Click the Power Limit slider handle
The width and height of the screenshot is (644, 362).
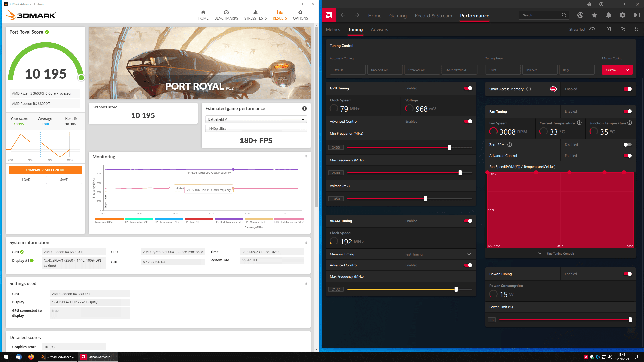click(630, 320)
